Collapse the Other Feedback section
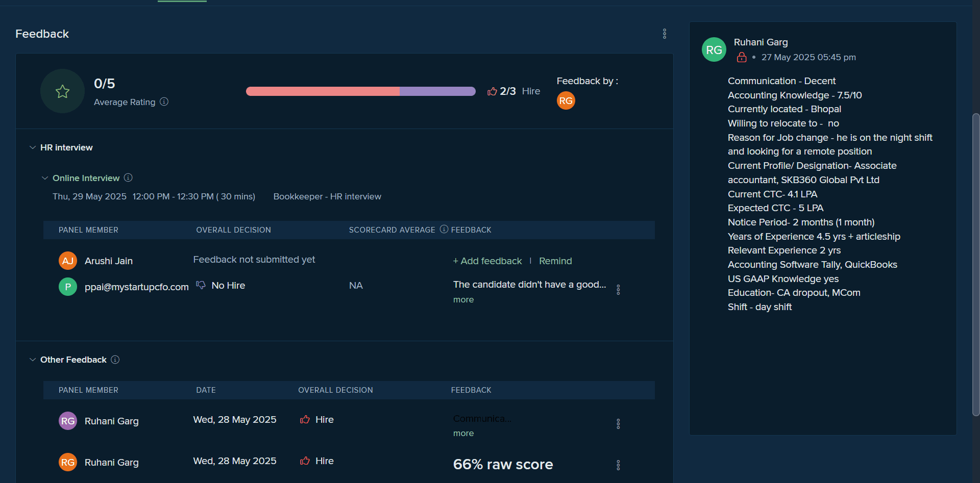Screen dimensions: 980x483 33,360
